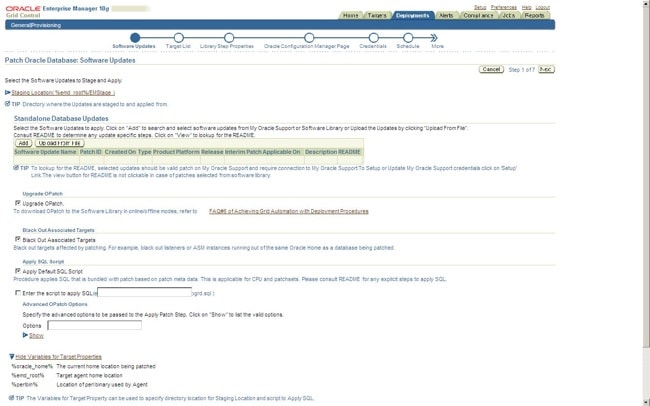This screenshot has width=650, height=406.
Task: Click the TIP icon beside staging directory hint
Action: coord(7,104)
